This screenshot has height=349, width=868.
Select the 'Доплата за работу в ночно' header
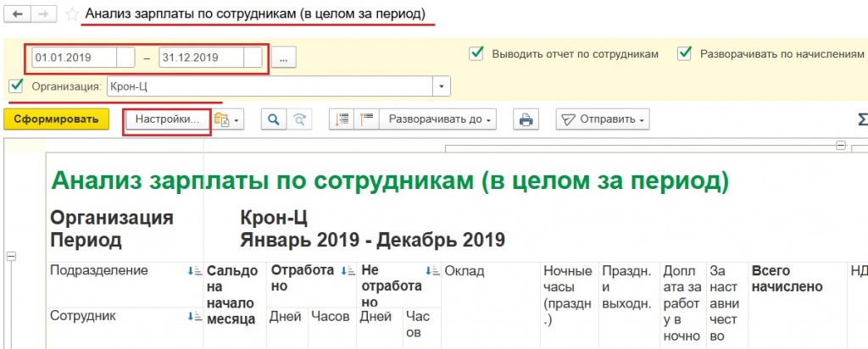tap(682, 306)
